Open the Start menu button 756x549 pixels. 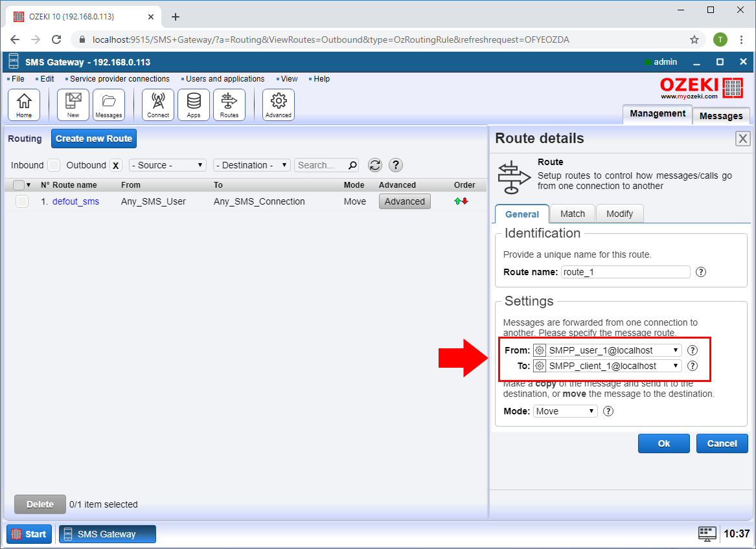[29, 534]
